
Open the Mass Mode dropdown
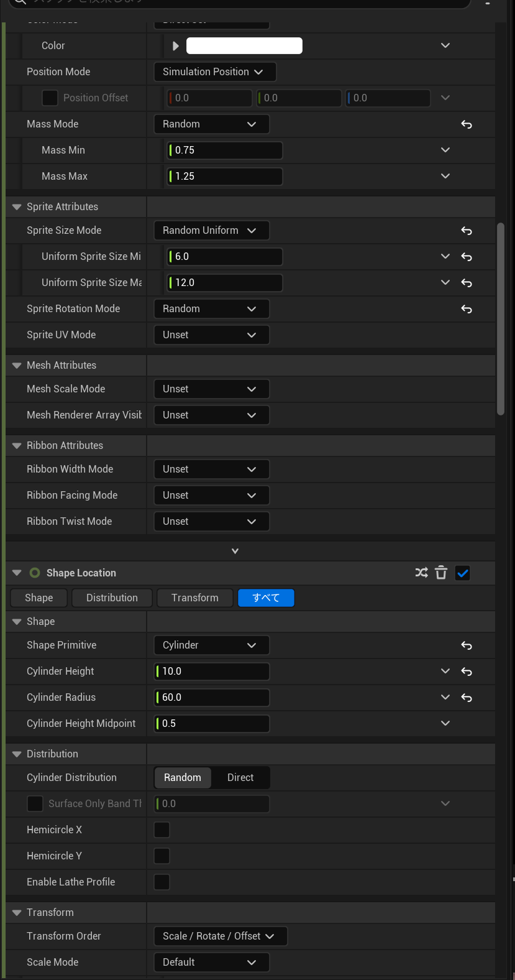(211, 124)
